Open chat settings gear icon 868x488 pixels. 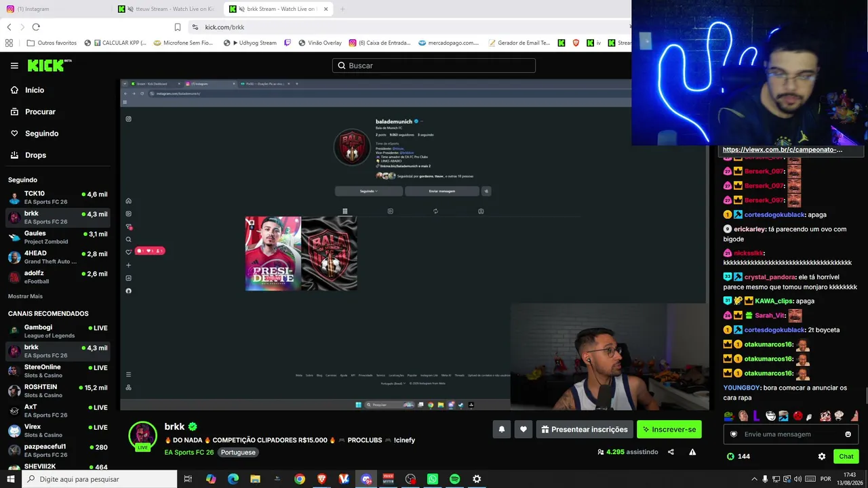[822, 457]
